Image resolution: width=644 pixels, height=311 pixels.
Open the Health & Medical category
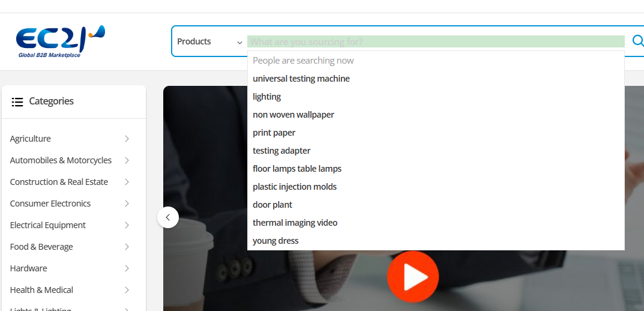(41, 290)
